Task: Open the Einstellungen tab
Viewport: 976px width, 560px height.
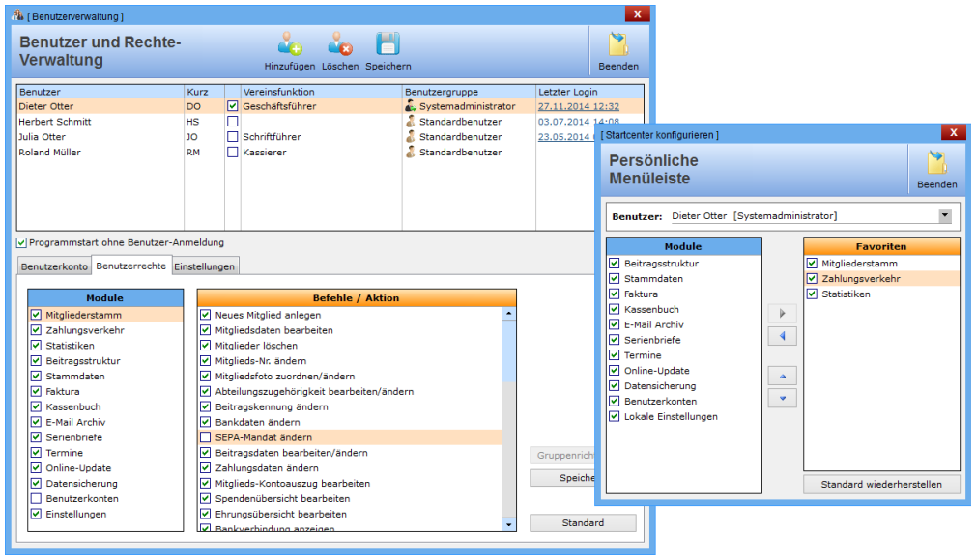Action: 204,266
